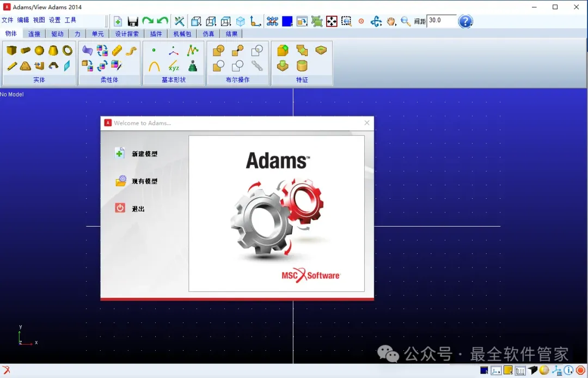Click the new model toolbar icon
The image size is (588, 378).
[118, 21]
